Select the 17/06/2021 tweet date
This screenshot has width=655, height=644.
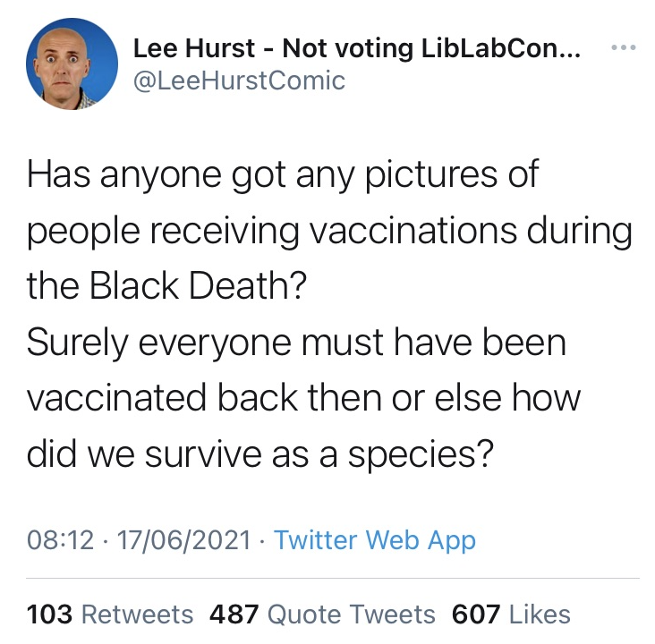[183, 540]
